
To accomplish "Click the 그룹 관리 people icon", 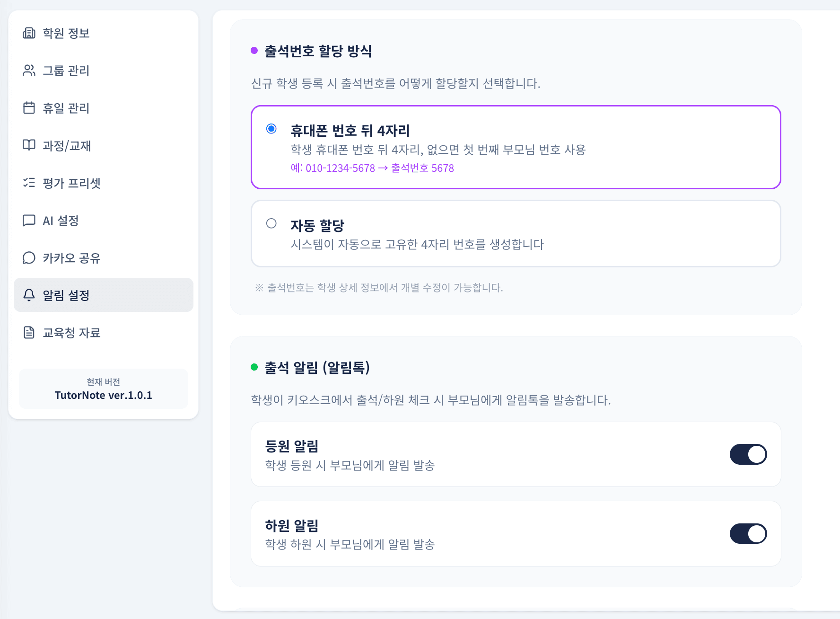I will (29, 71).
